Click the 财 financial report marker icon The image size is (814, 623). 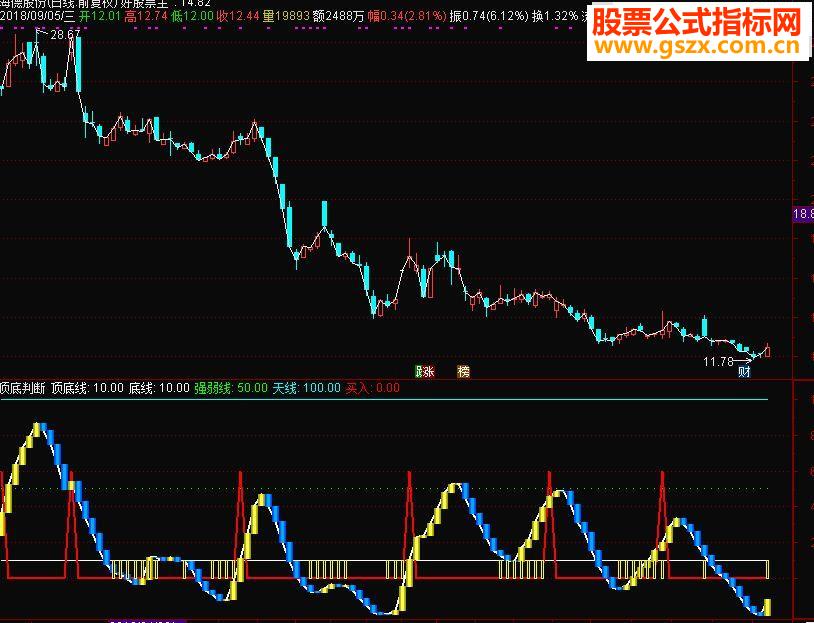tap(744, 372)
